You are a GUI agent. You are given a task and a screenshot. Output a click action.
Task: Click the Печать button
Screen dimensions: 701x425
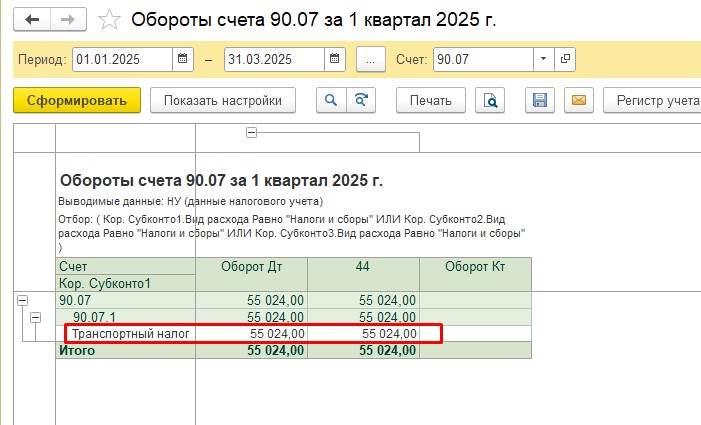click(x=431, y=100)
